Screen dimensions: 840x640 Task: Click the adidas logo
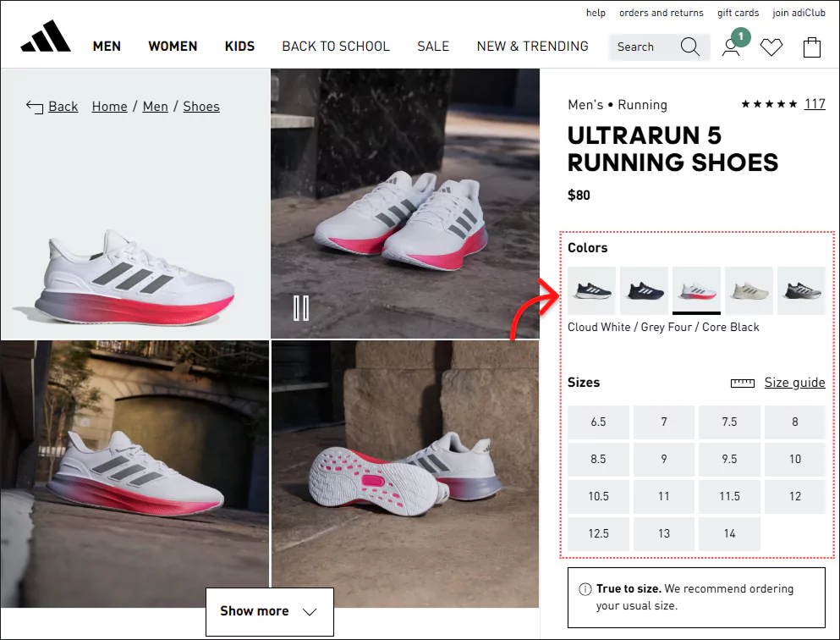coord(46,36)
